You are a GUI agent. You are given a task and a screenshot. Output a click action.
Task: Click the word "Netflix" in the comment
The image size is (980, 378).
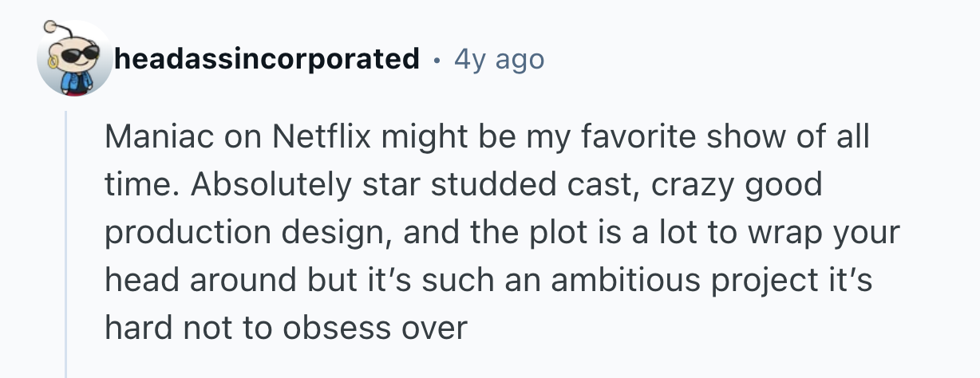click(x=326, y=138)
